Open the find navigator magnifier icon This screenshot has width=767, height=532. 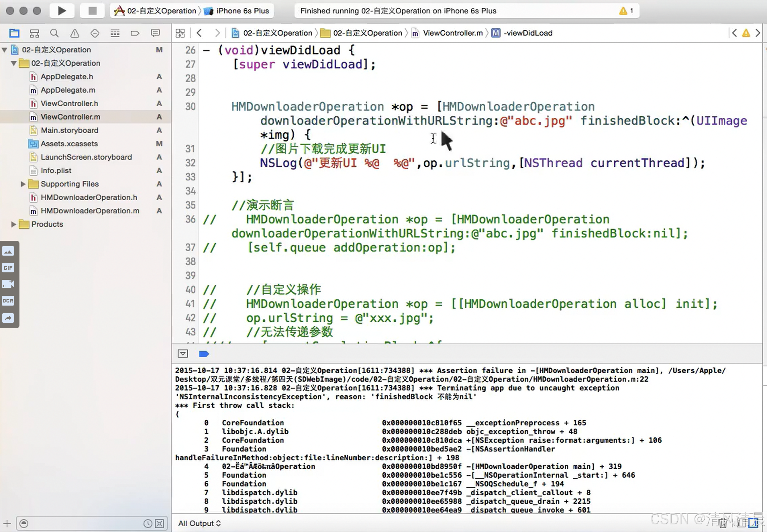click(x=54, y=33)
